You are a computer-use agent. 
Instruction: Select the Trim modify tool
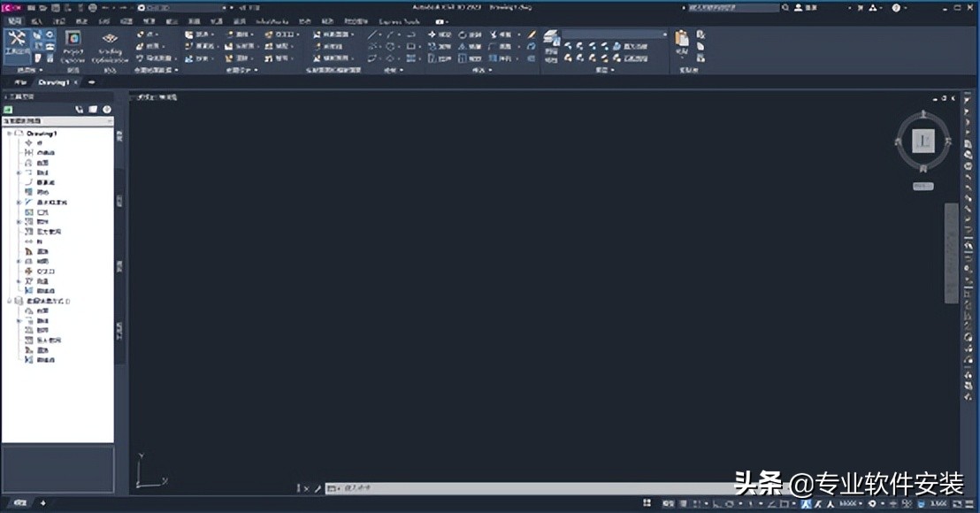click(501, 34)
